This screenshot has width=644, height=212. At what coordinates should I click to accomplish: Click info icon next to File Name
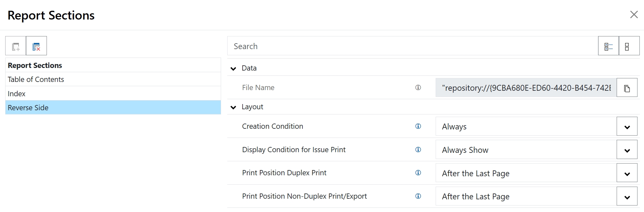pyautogui.click(x=418, y=87)
